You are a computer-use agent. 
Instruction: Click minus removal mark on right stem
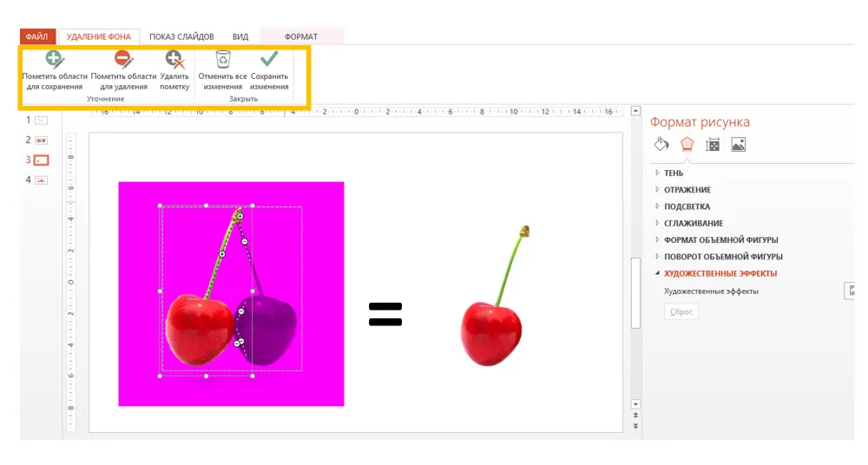pyautogui.click(x=244, y=241)
